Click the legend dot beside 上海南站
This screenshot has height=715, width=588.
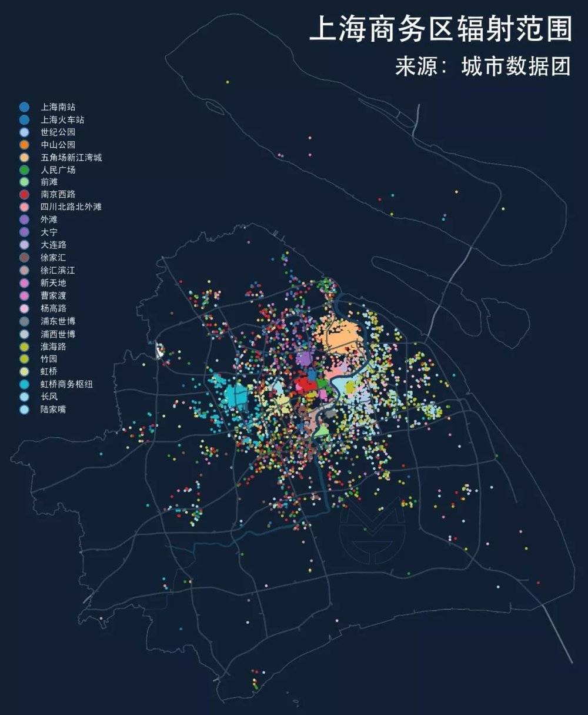click(24, 107)
